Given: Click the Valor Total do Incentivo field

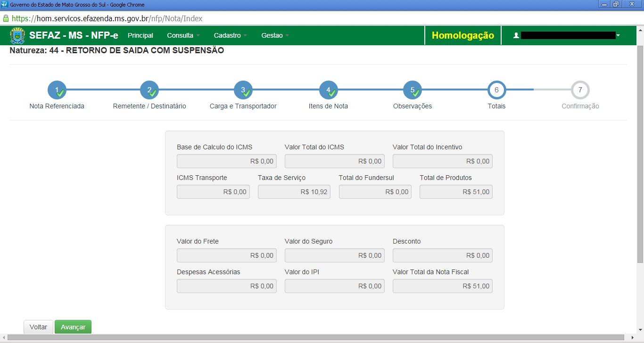Looking at the screenshot, I should coord(443,161).
